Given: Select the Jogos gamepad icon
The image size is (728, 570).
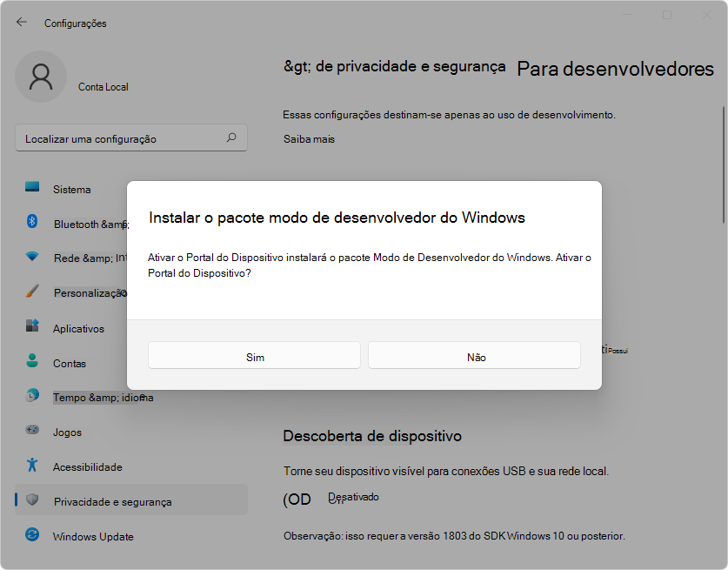Looking at the screenshot, I should 32,430.
